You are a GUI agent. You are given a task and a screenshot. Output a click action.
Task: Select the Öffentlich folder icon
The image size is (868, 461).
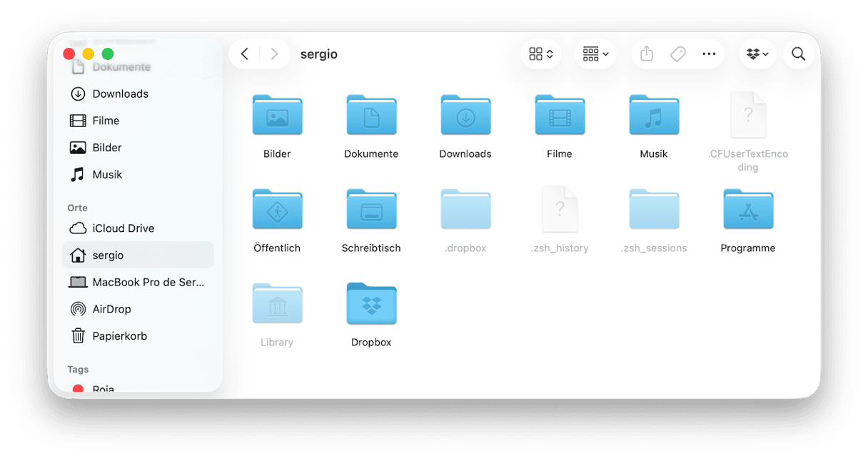277,209
